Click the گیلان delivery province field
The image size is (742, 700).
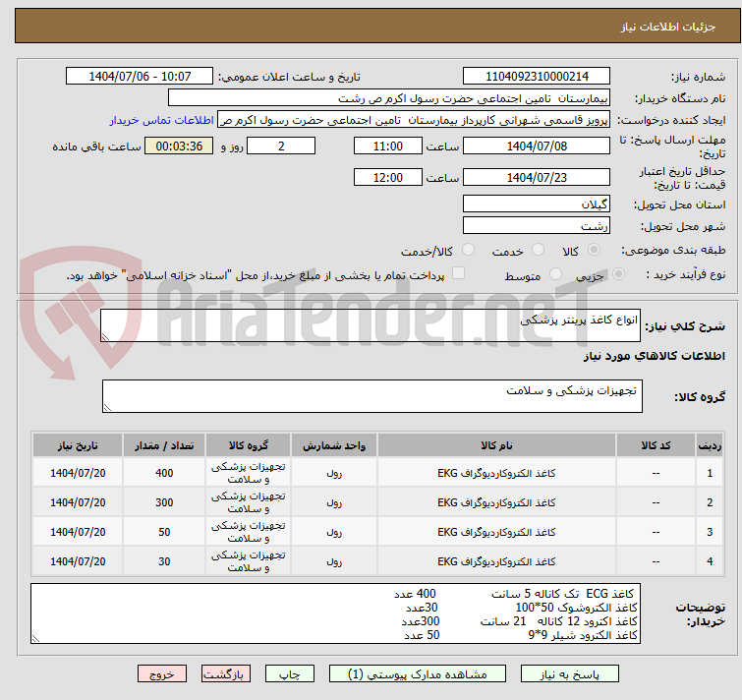pyautogui.click(x=536, y=204)
